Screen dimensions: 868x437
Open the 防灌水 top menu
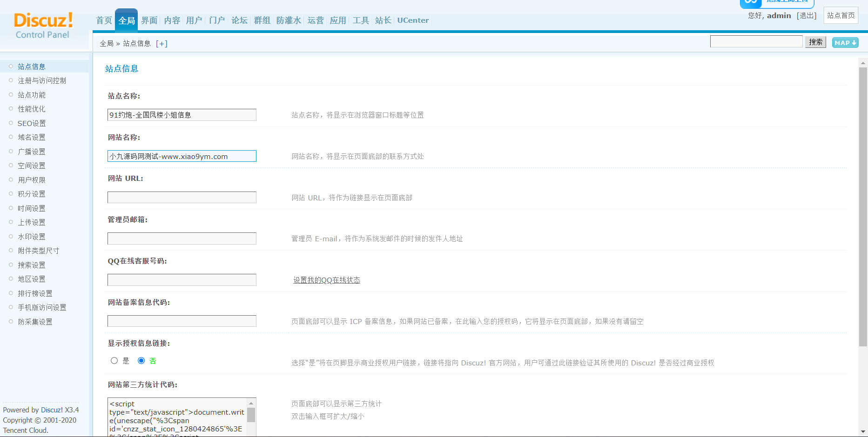[x=289, y=20]
